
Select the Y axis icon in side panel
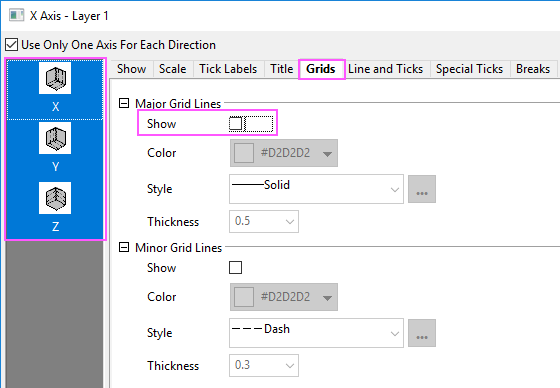pyautogui.click(x=55, y=138)
